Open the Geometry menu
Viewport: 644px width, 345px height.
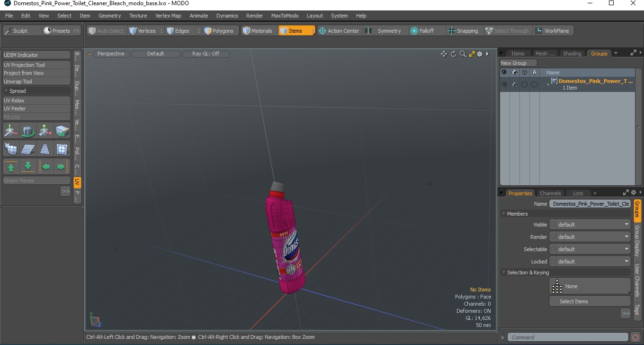pyautogui.click(x=109, y=16)
